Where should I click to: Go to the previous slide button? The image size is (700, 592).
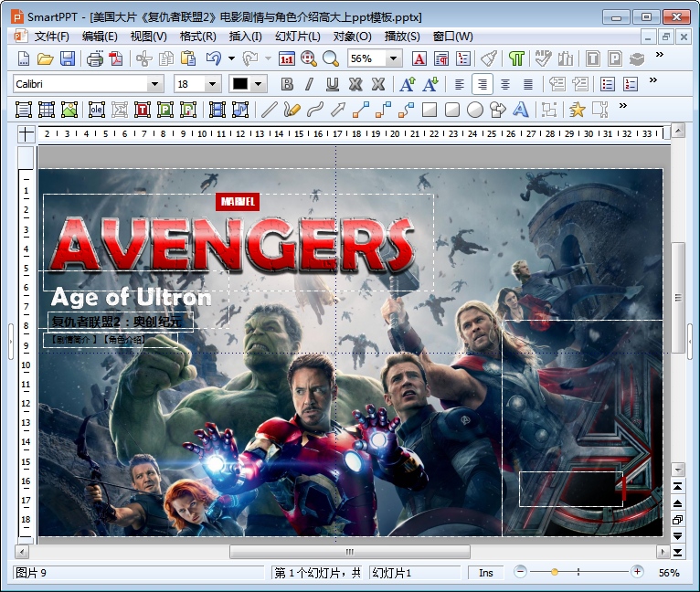coord(678,503)
